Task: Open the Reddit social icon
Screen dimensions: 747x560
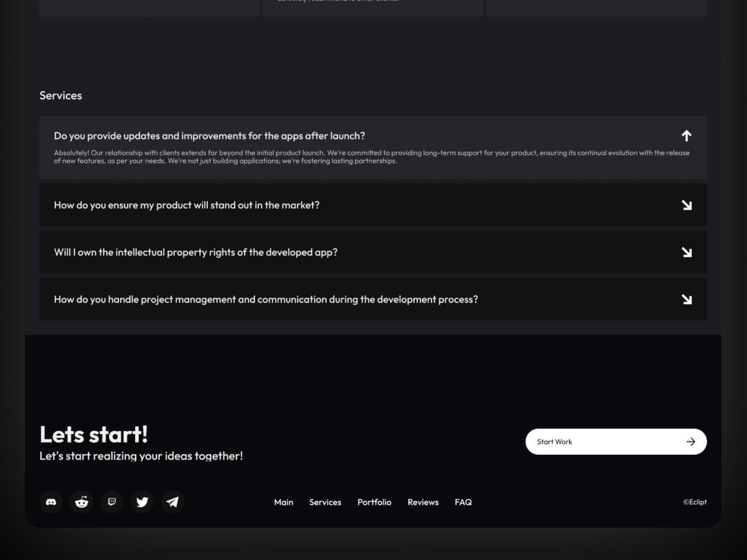Action: pyautogui.click(x=82, y=502)
